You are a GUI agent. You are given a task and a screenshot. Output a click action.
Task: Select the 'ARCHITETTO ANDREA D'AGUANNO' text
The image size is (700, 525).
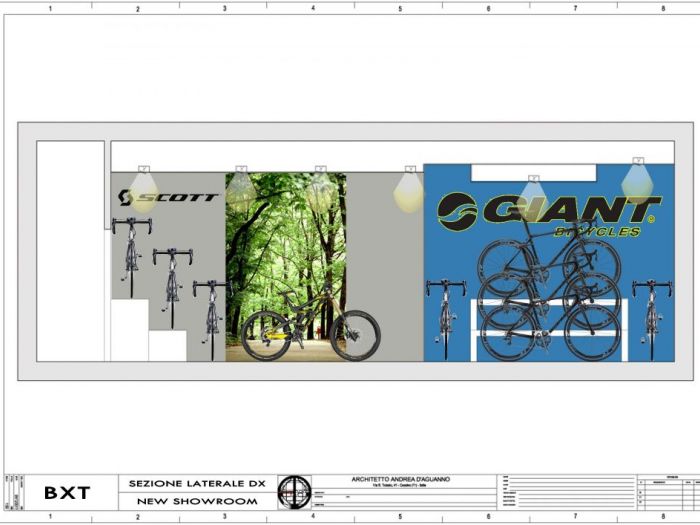(x=401, y=479)
